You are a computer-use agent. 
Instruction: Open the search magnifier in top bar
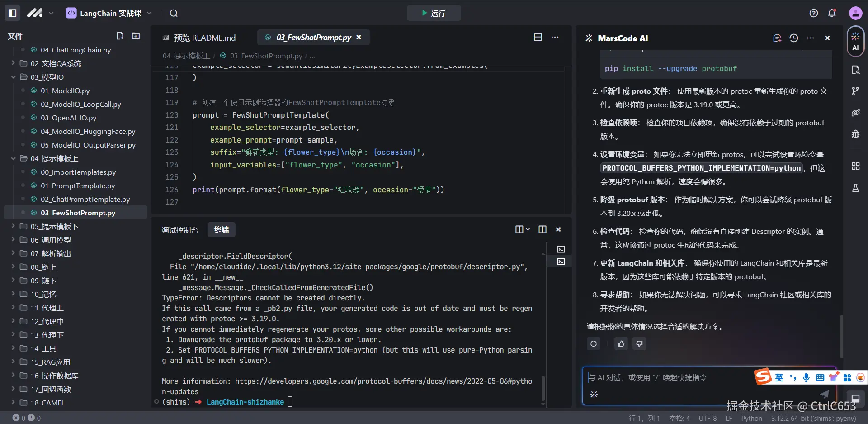(174, 13)
